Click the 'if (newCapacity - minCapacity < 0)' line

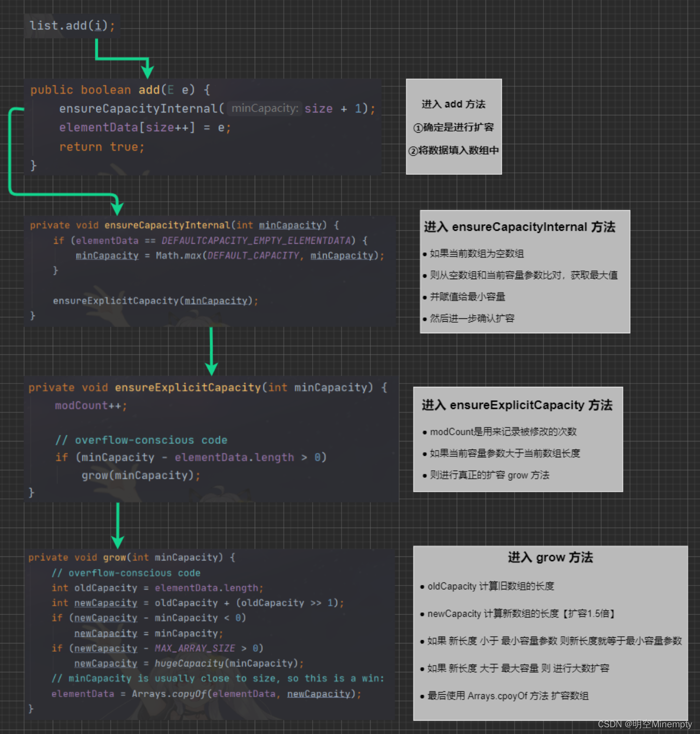(149, 618)
